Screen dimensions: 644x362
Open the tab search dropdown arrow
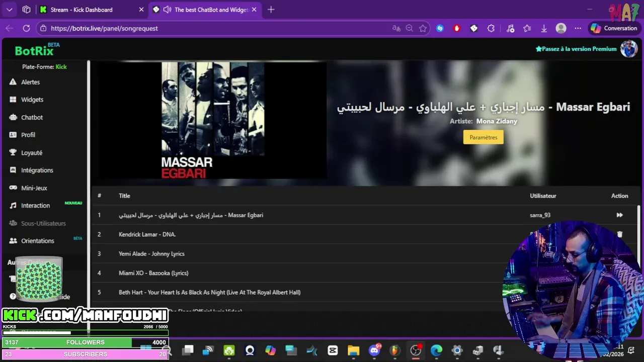point(9,10)
